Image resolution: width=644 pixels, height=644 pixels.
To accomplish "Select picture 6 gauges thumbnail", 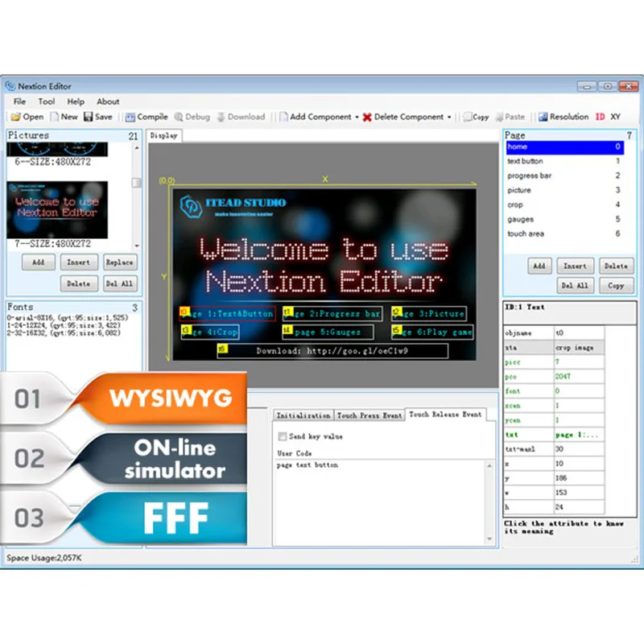I will tap(57, 149).
